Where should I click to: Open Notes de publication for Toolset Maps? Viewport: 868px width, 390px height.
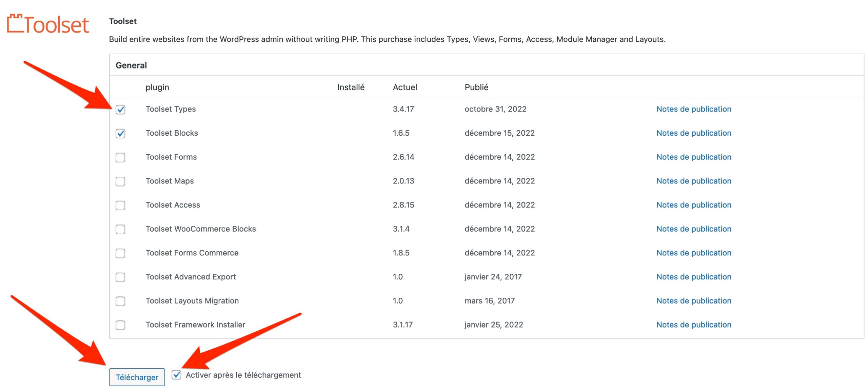click(x=694, y=181)
